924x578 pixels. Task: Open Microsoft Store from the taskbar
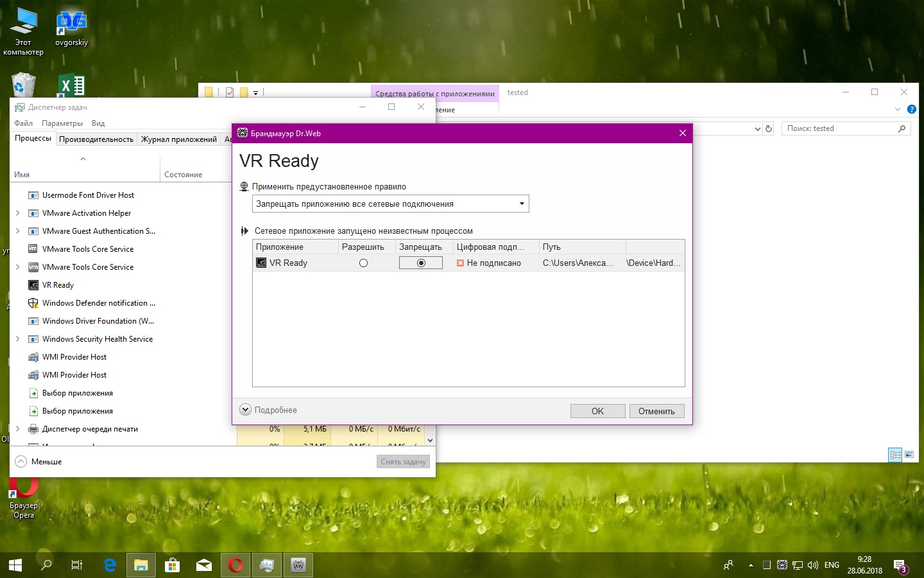(x=172, y=565)
